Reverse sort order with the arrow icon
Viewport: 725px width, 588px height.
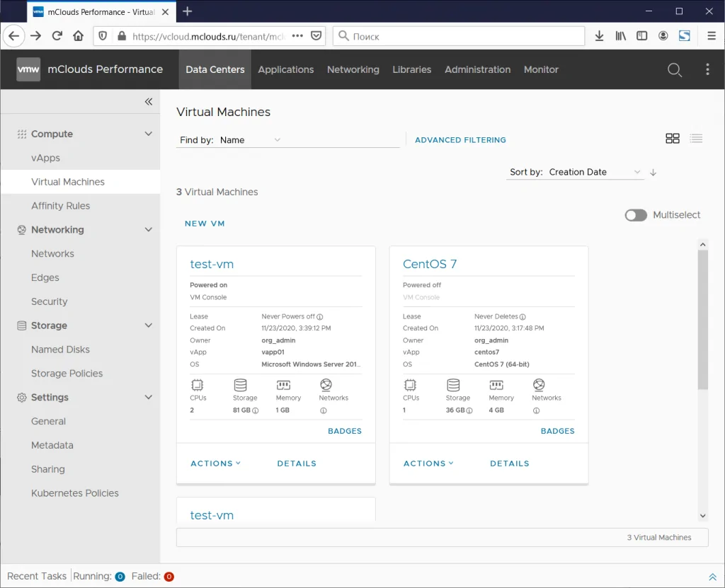(653, 173)
